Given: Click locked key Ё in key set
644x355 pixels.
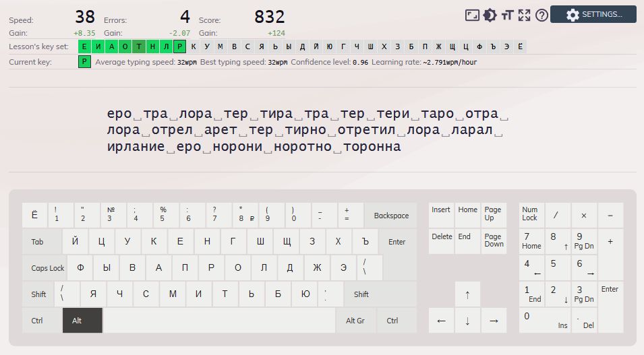Looking at the screenshot, I should 519,46.
